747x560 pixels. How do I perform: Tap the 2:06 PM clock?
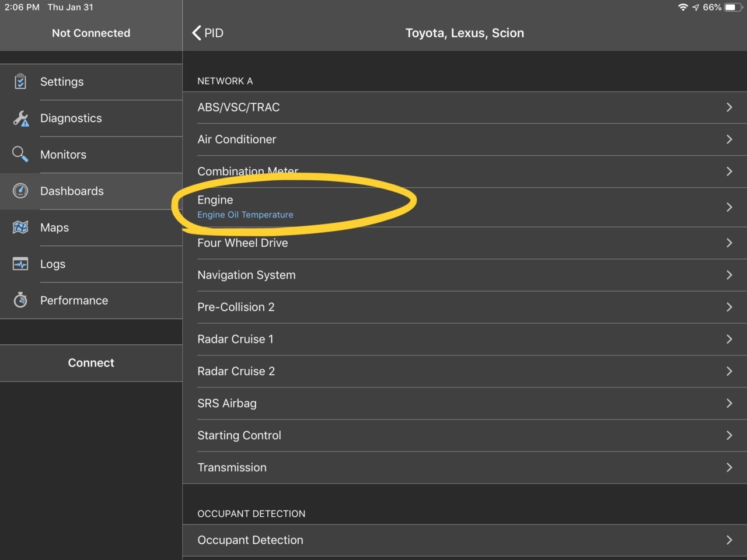tap(22, 7)
